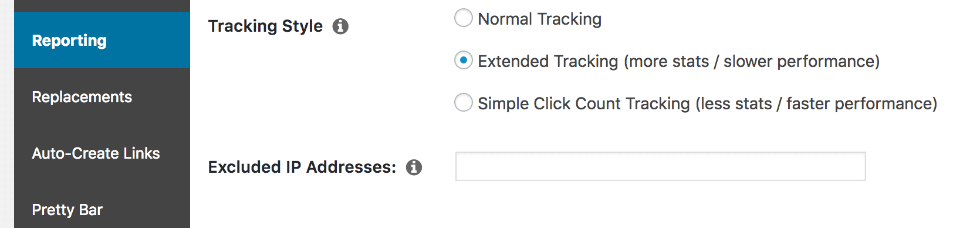Click the "Tracking Style" heading label
This screenshot has height=228, width=980.
click(265, 26)
